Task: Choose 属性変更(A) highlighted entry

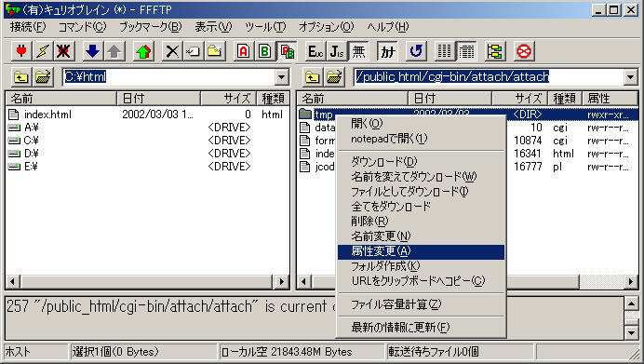Action: (421, 251)
